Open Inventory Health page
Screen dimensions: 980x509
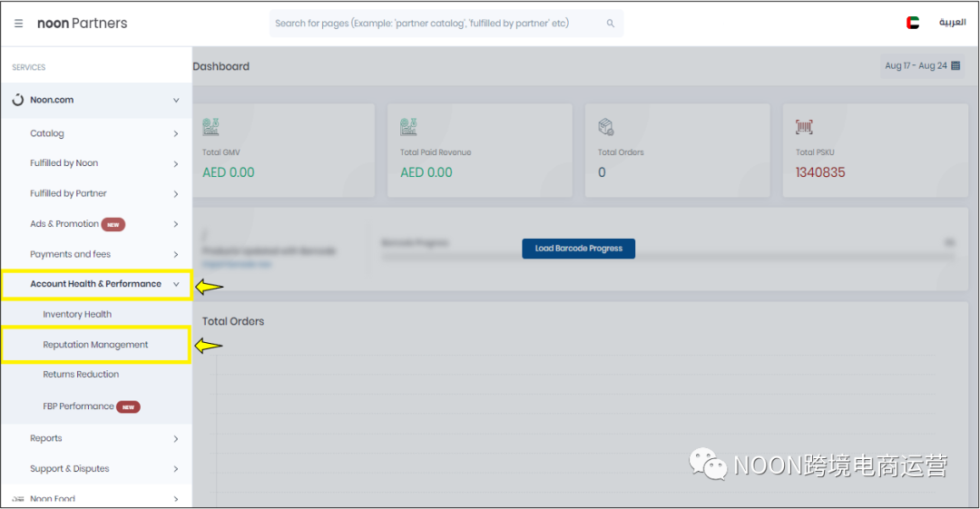click(77, 315)
